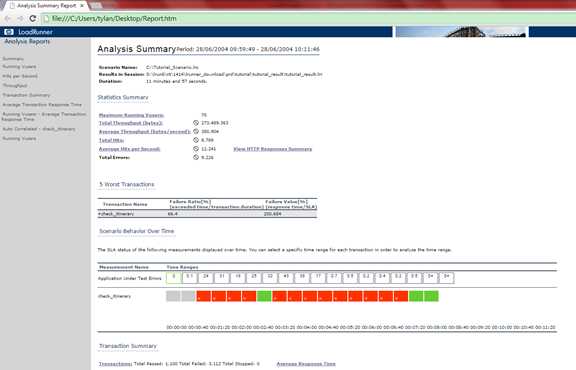
Task: Open Average Transaction Response Time sidebar link
Action: coord(42,105)
